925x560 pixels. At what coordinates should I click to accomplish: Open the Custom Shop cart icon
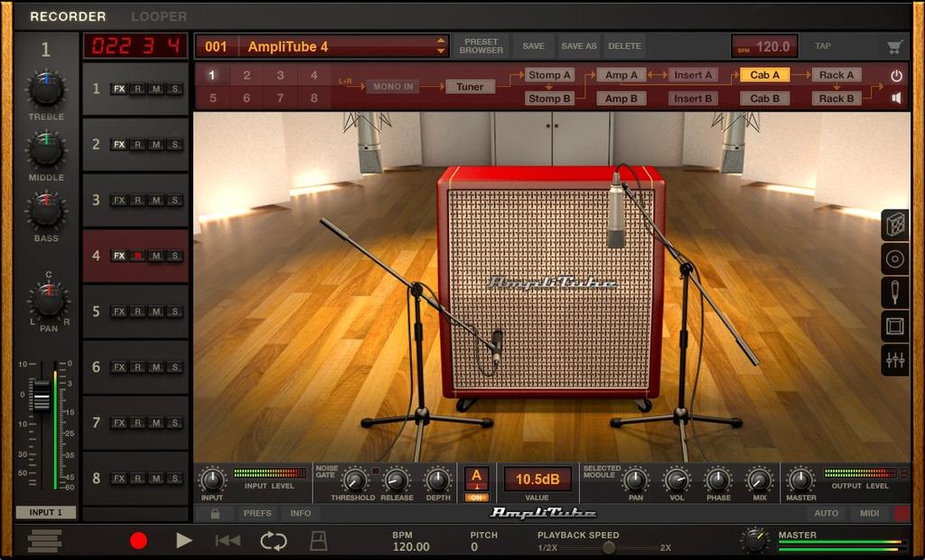[x=895, y=45]
